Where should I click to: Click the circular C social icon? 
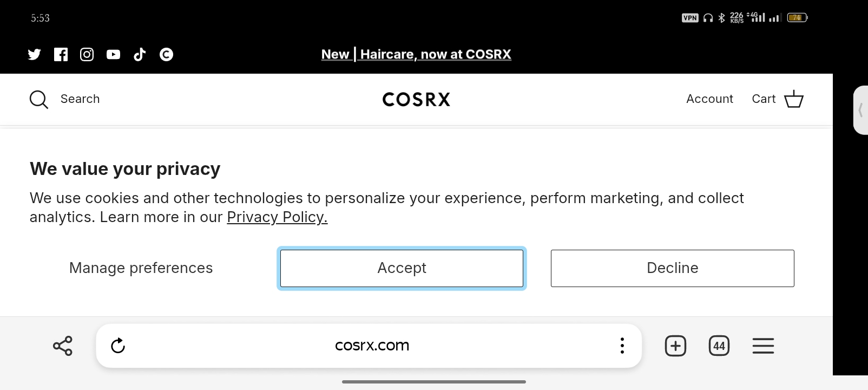166,54
